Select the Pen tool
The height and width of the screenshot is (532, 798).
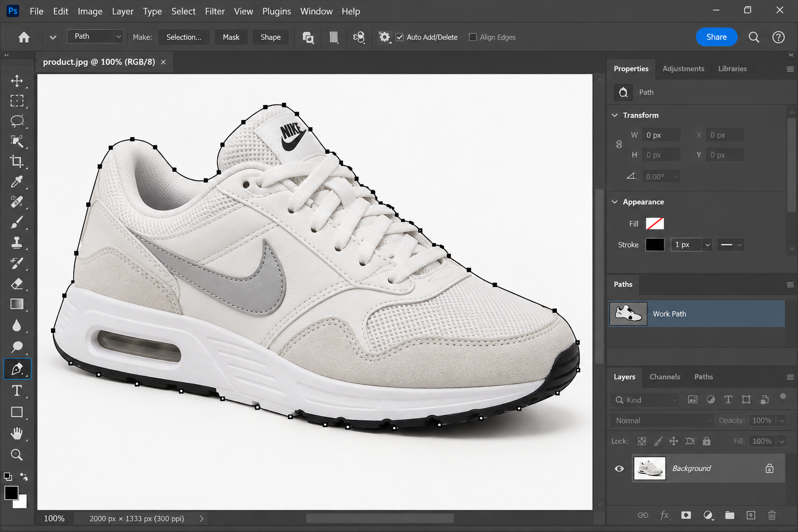point(17,369)
